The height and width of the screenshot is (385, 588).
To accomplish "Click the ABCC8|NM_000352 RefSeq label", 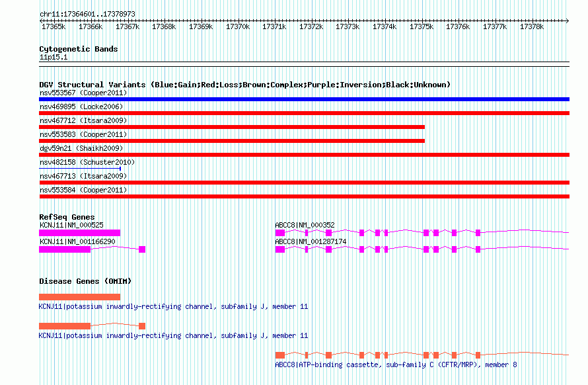I will pyautogui.click(x=305, y=225).
